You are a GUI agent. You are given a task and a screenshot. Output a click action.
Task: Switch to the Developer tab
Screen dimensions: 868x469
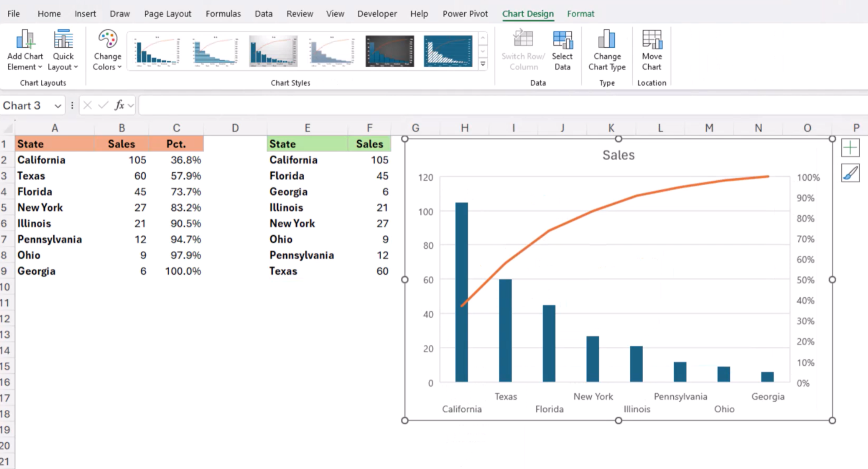[x=377, y=14]
